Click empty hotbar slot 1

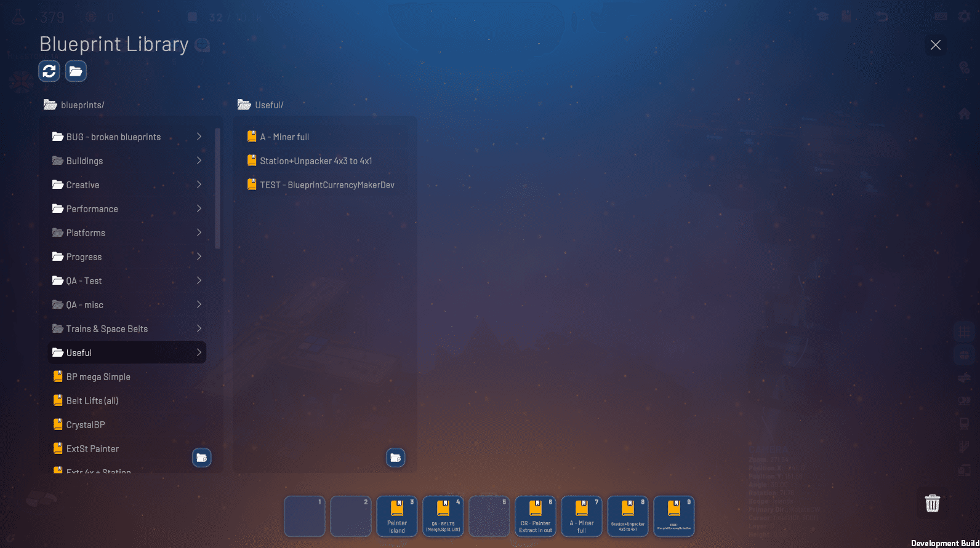[x=305, y=516]
